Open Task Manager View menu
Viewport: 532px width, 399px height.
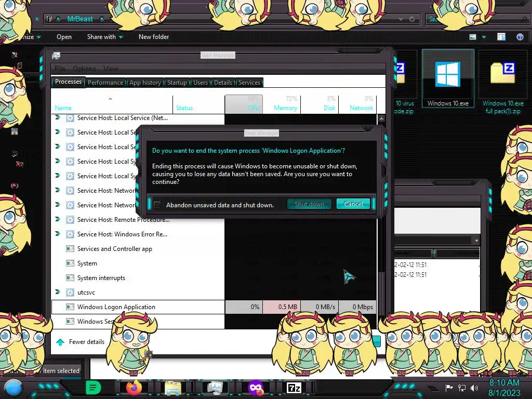tap(111, 69)
